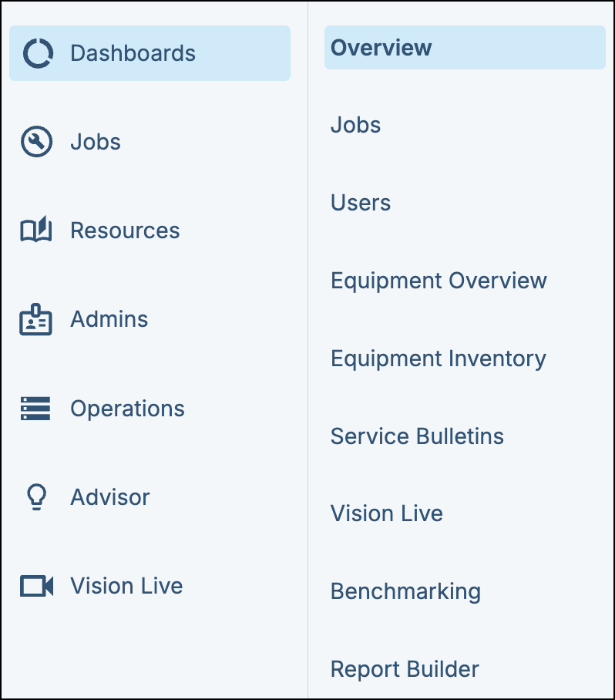View the Equipment Inventory dashboard
615x700 pixels.
pyautogui.click(x=438, y=358)
